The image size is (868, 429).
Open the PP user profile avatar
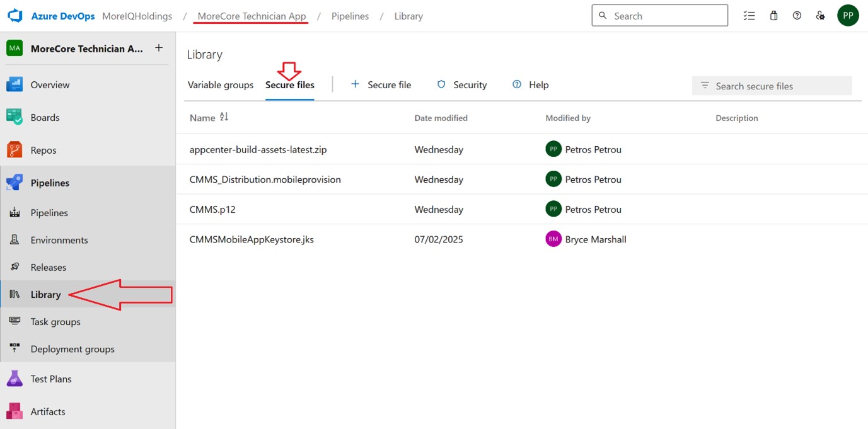click(x=848, y=16)
